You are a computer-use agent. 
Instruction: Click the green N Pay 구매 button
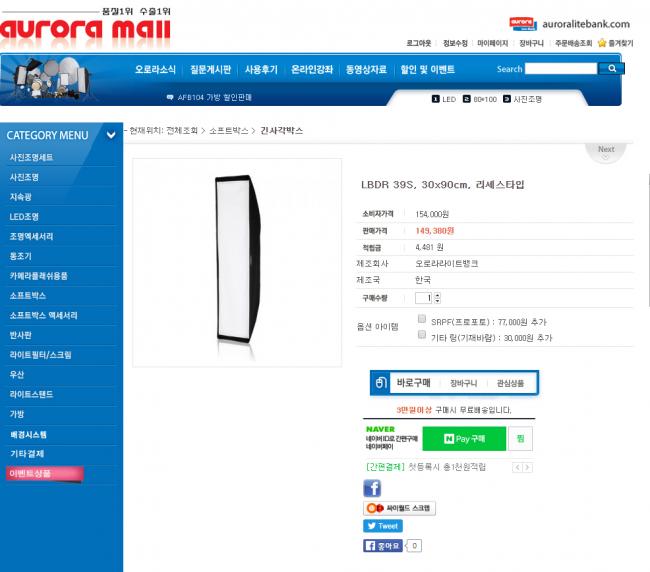(464, 439)
